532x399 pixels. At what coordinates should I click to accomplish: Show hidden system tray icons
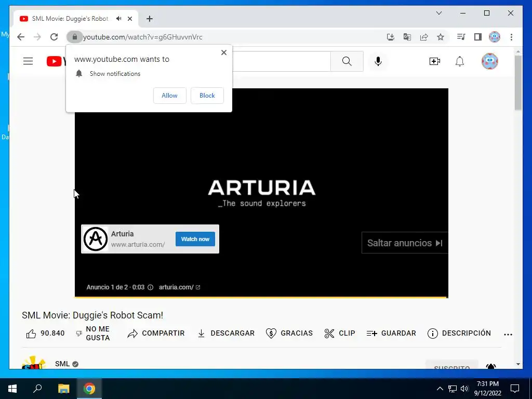point(440,389)
